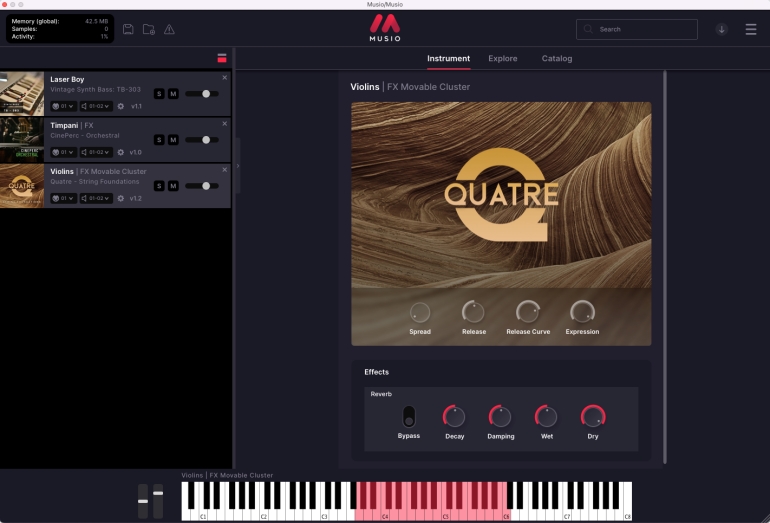This screenshot has height=523, width=770.
Task: Open Timpani MIDI channel 01 dropdown
Action: (63, 152)
